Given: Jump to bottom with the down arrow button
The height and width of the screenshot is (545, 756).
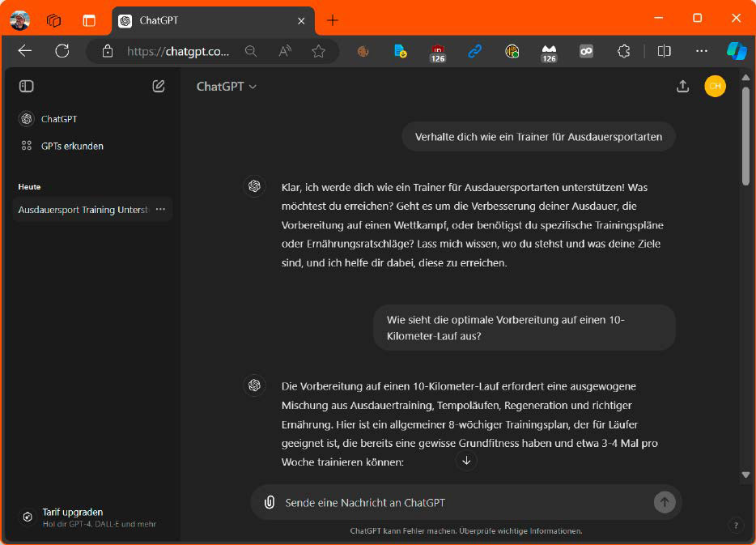Looking at the screenshot, I should pos(466,461).
